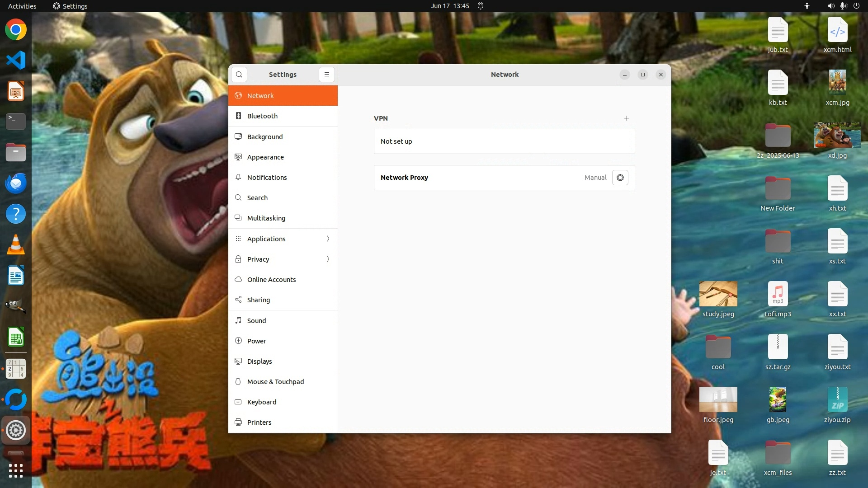868x488 pixels.
Task: Show Applications grid in dock
Action: [x=16, y=470]
